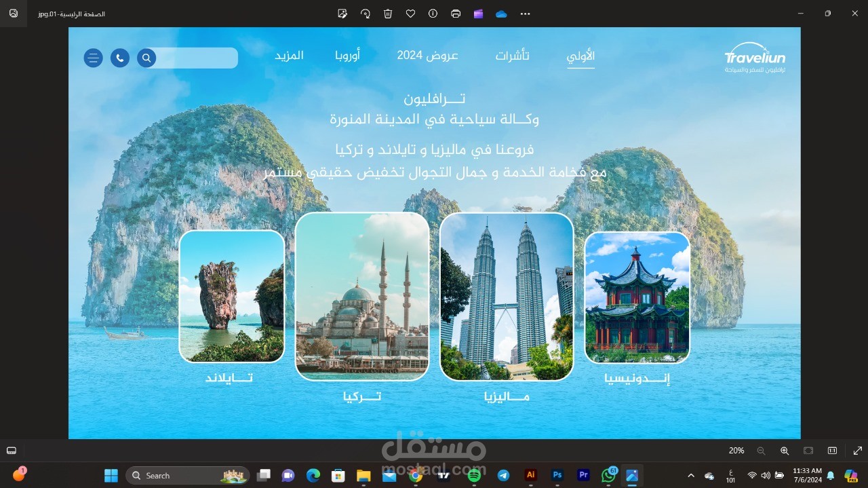Image resolution: width=868 pixels, height=488 pixels.
Task: Click the speaker volume tray icon
Action: pyautogui.click(x=766, y=476)
